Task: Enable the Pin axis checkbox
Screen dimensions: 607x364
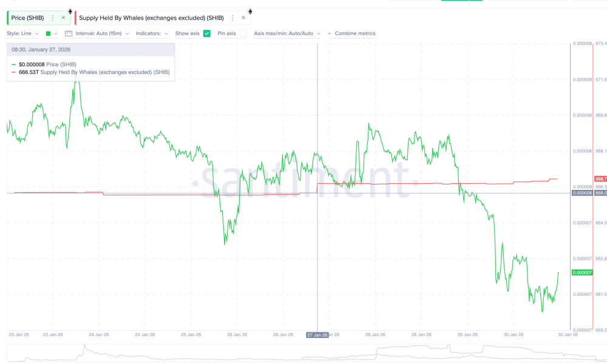Action: click(x=243, y=33)
